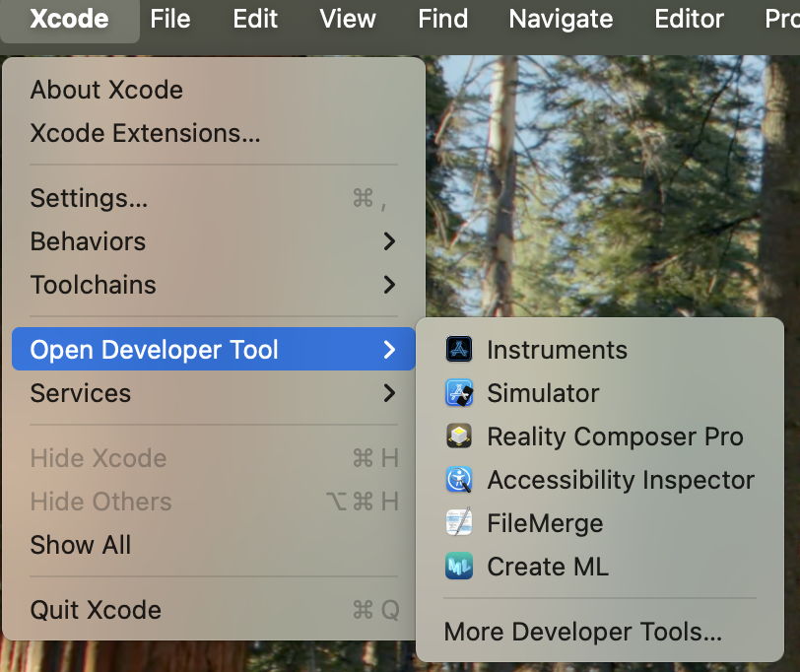The image size is (800, 672).
Task: Open Xcode Settings…
Action: 213,198
